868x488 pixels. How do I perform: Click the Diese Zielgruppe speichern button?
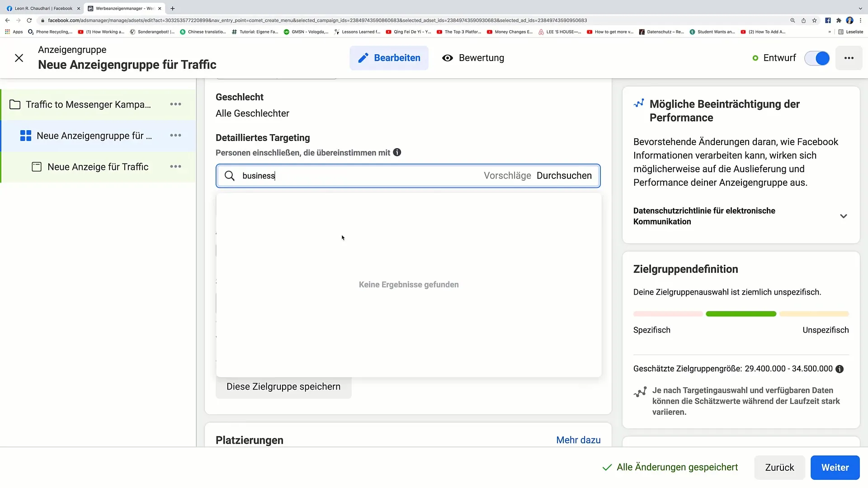click(x=284, y=387)
